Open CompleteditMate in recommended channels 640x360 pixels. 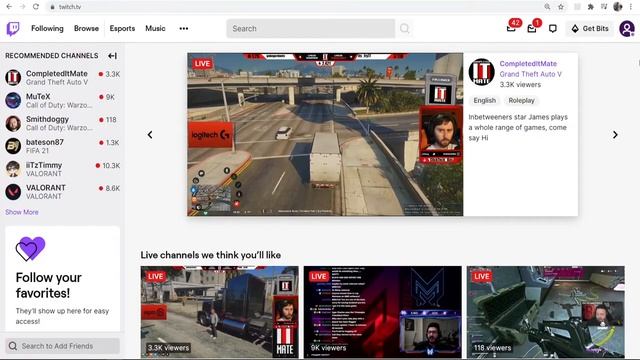62,78
